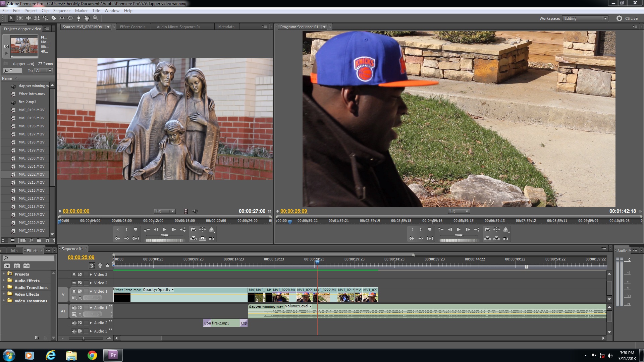
Task: Open the Sequence menu
Action: tap(62, 11)
